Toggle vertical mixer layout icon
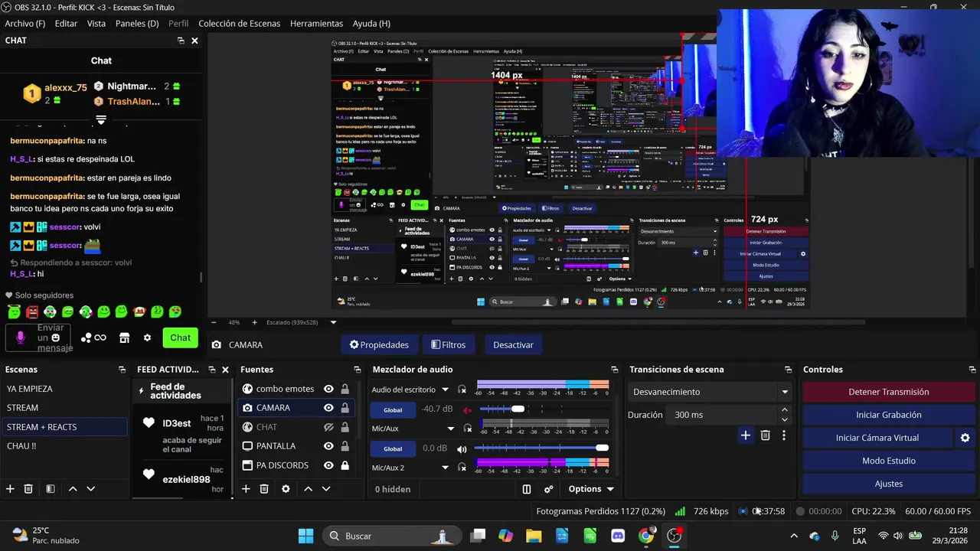Viewport: 980px width, 551px height. 527,489
